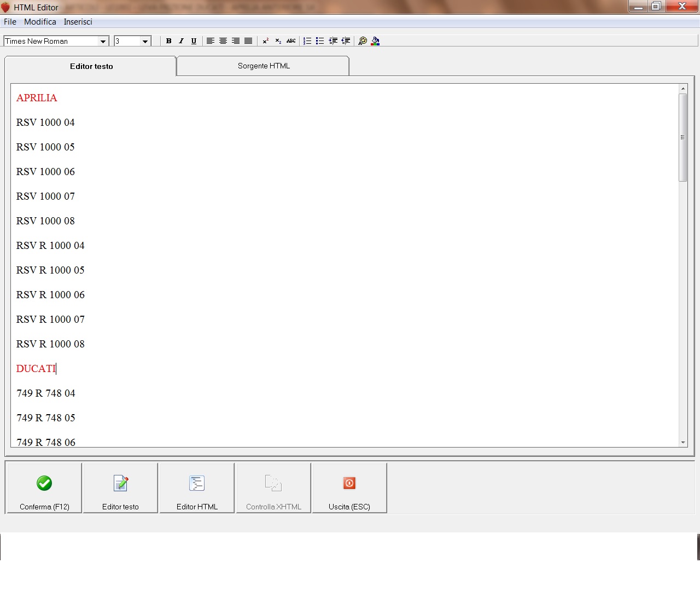Click the Controlla XHTML button
The height and width of the screenshot is (598, 700).
tap(273, 488)
